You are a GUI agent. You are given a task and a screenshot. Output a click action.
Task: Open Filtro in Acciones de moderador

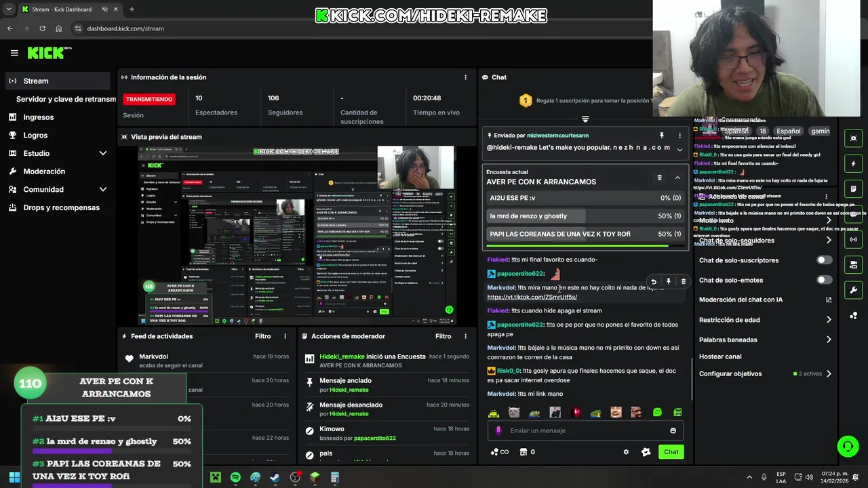coord(443,336)
